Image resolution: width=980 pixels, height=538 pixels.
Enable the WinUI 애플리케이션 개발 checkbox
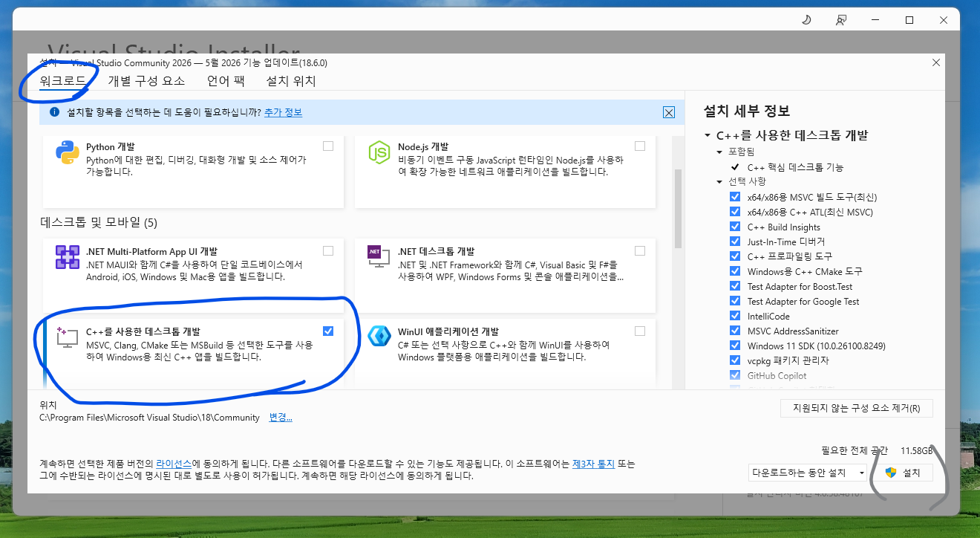point(640,331)
